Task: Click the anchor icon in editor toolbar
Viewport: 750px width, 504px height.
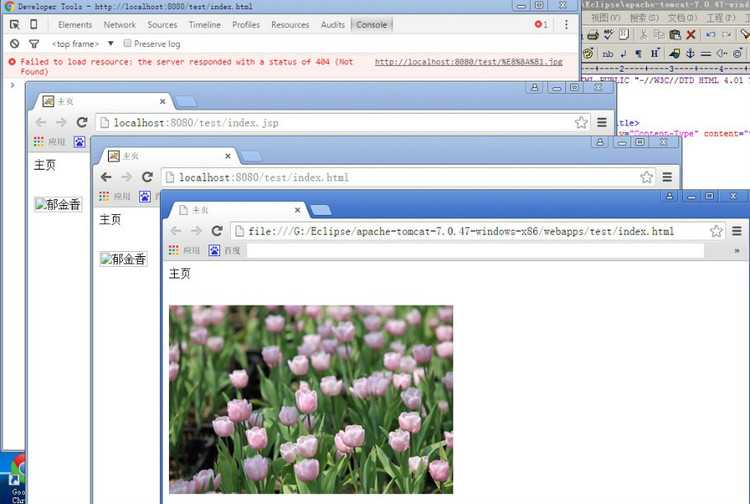Action: [690, 53]
